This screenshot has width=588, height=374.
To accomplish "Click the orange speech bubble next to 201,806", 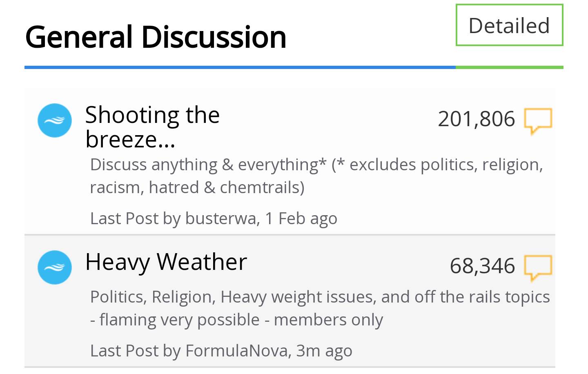I will click(538, 120).
